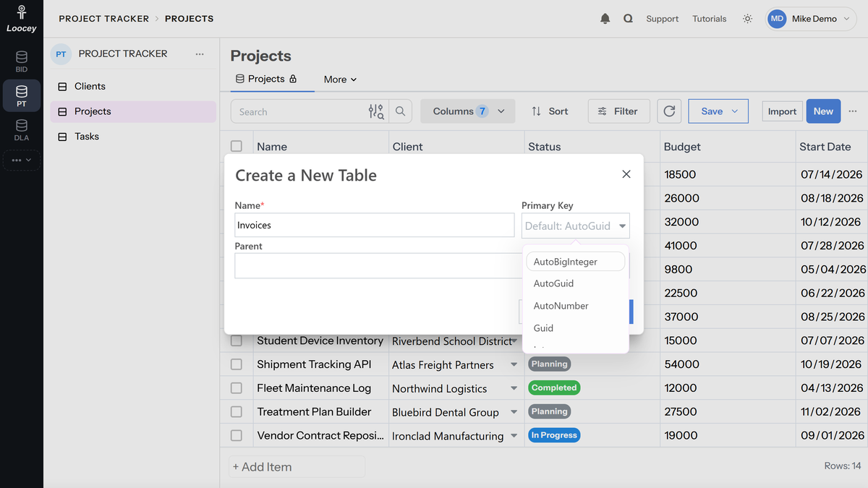The image size is (868, 488).
Task: Open the Tutorials link
Action: (x=709, y=19)
